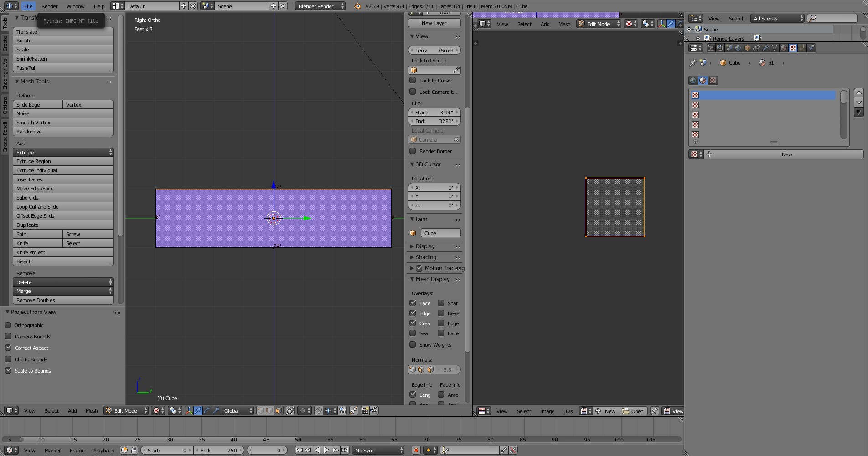Jump to the timeline start frame
Screen dimensions: 868x456
tap(299, 450)
